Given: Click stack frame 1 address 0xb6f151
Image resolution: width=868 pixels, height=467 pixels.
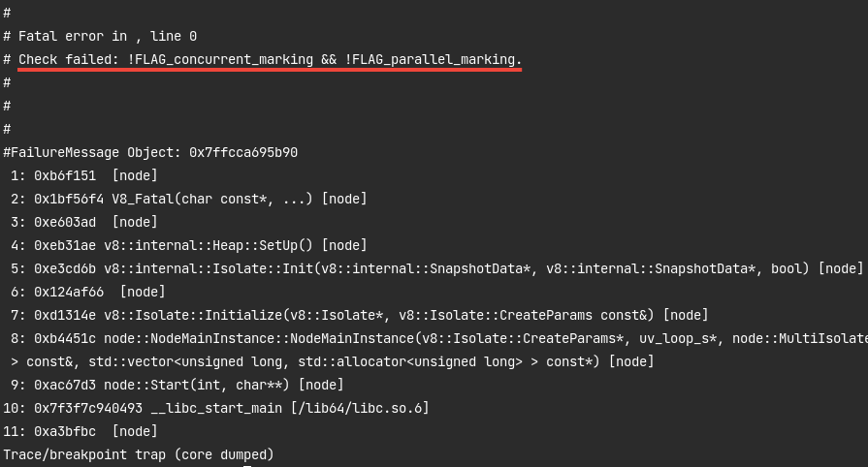Looking at the screenshot, I should [65, 175].
